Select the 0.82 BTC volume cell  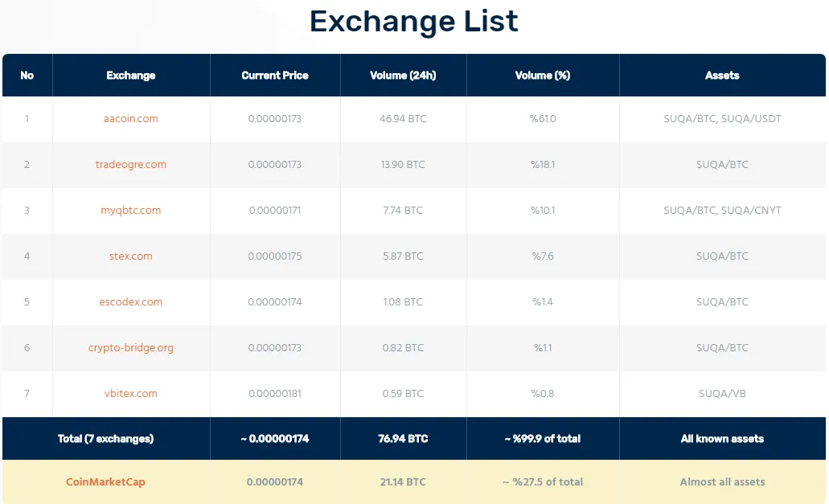pyautogui.click(x=403, y=347)
